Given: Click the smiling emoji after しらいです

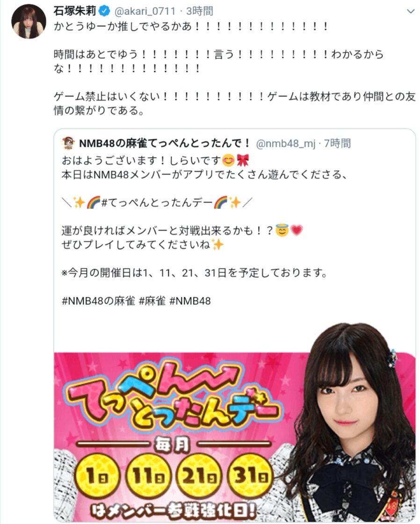Looking at the screenshot, I should tap(228, 161).
